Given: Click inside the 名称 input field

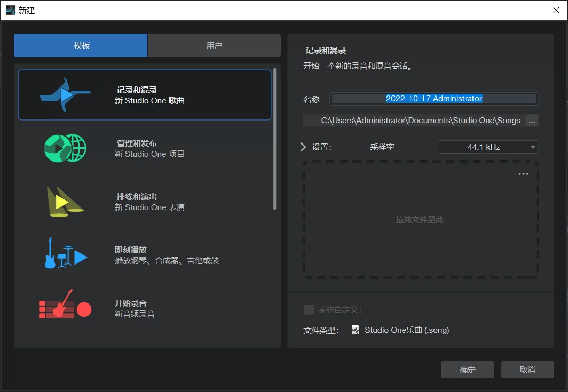Looking at the screenshot, I should [x=433, y=99].
